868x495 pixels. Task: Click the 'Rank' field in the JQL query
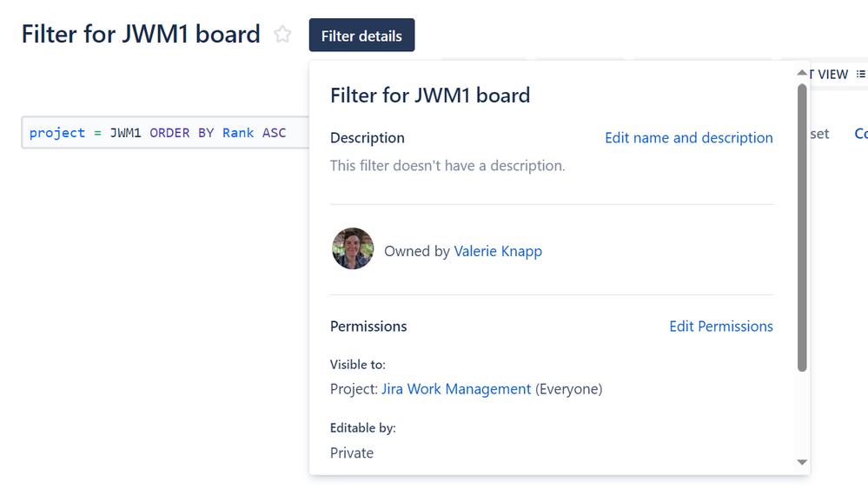[x=238, y=133]
